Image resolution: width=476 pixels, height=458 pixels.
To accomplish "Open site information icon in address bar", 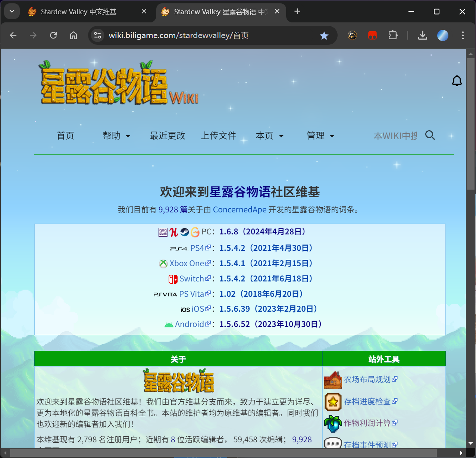I will coord(97,35).
